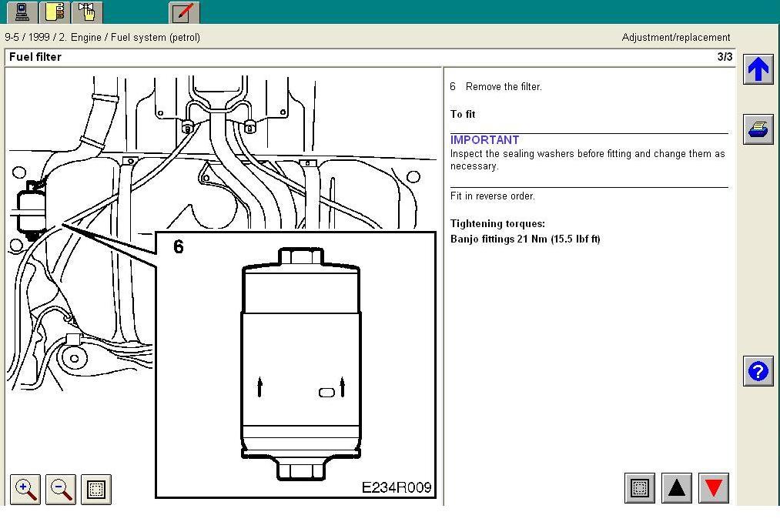
Task: Click the 'Adjustment/replacement' label
Action: click(x=676, y=37)
